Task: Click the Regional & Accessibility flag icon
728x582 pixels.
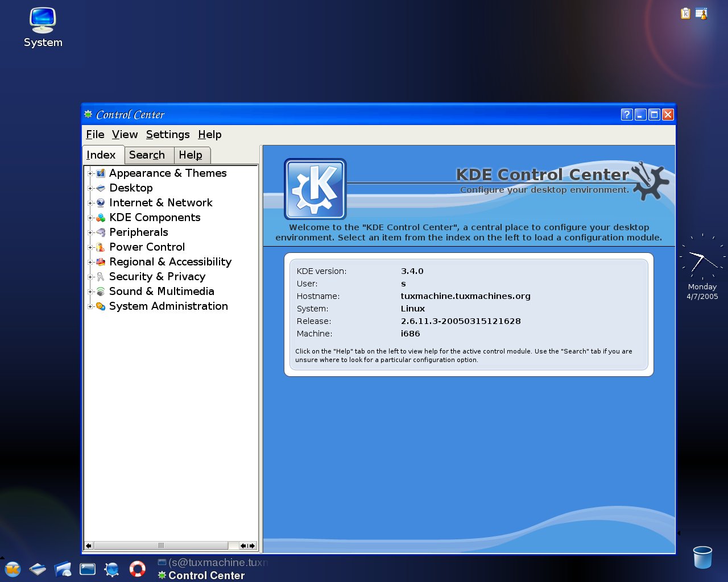Action: (101, 262)
